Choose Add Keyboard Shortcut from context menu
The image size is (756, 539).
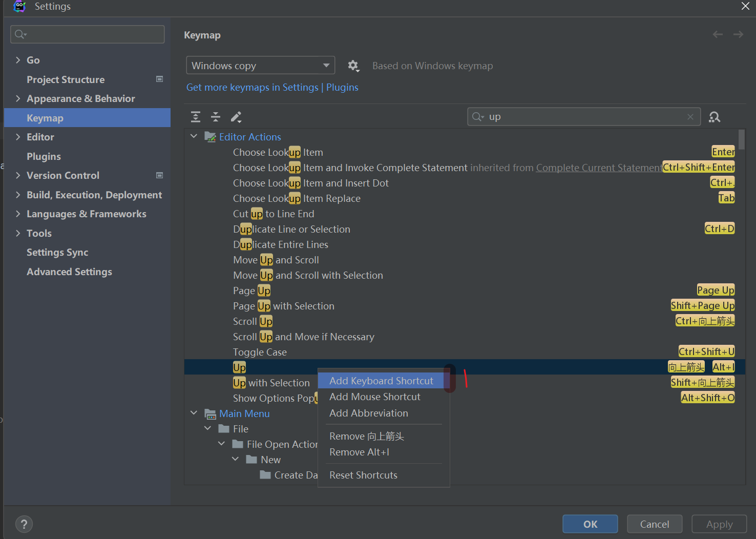tap(382, 381)
